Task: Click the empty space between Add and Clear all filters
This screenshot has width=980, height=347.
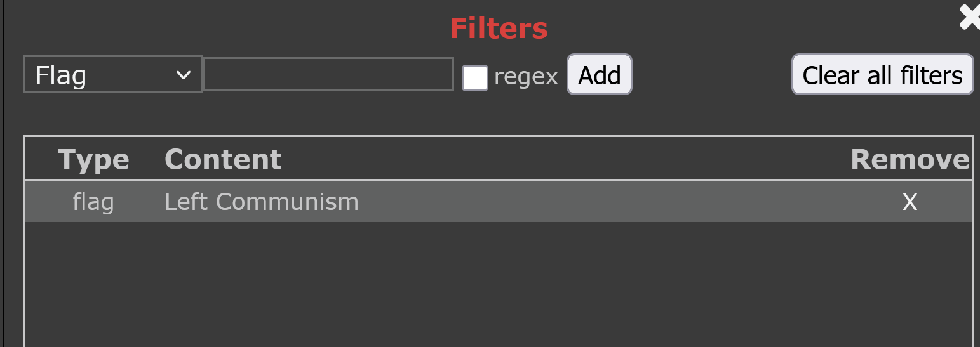Action: (711, 75)
